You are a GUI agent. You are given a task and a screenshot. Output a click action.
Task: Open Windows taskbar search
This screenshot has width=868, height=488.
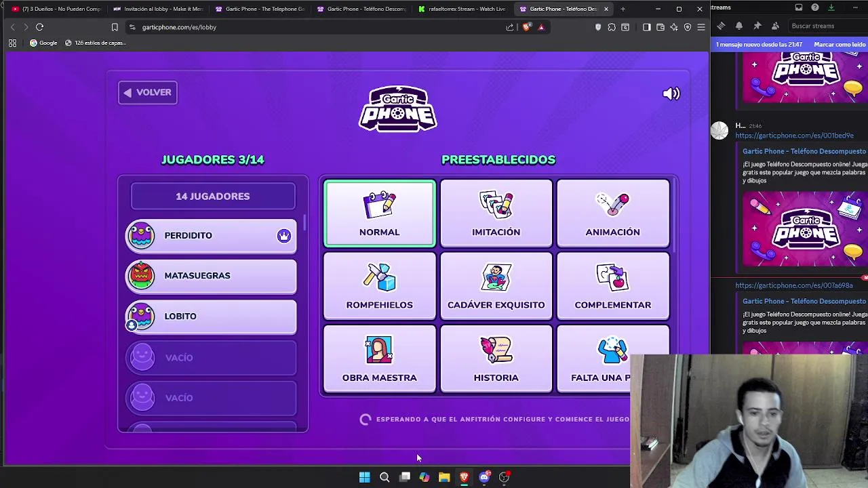[x=384, y=477]
